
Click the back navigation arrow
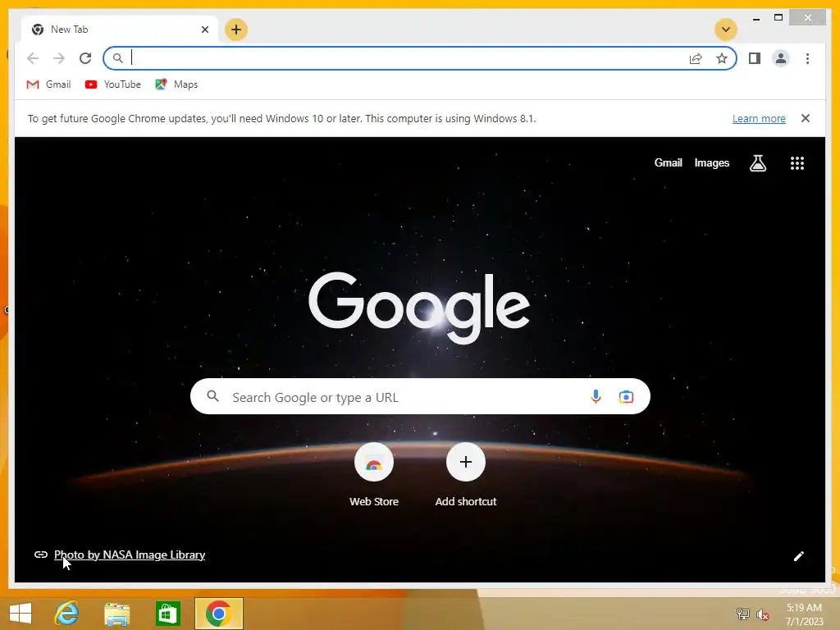coord(33,58)
